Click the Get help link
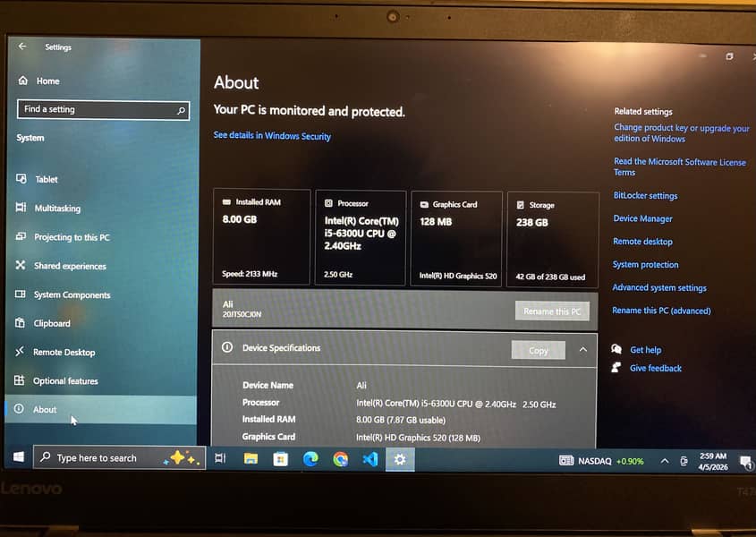 (646, 350)
